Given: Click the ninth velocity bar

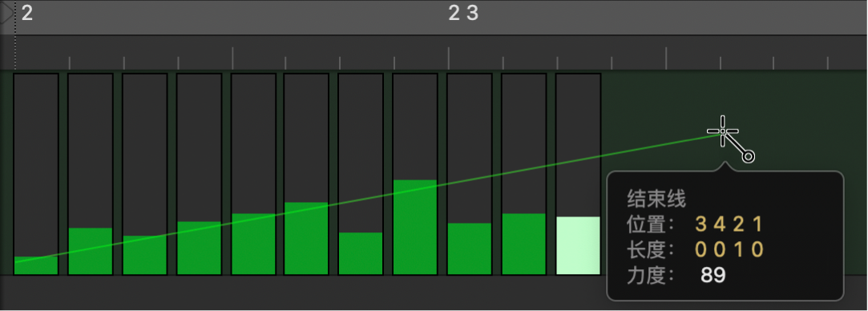Looking at the screenshot, I should 469,249.
